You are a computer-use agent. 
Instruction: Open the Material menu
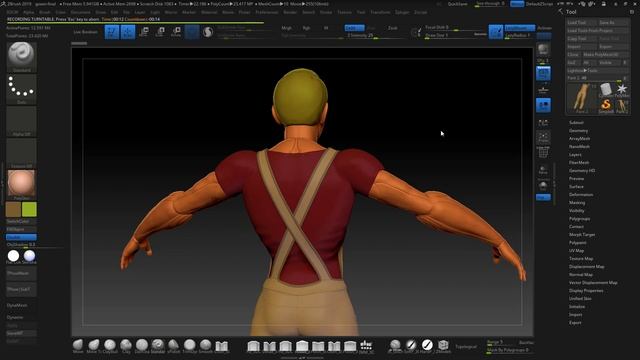coord(209,12)
